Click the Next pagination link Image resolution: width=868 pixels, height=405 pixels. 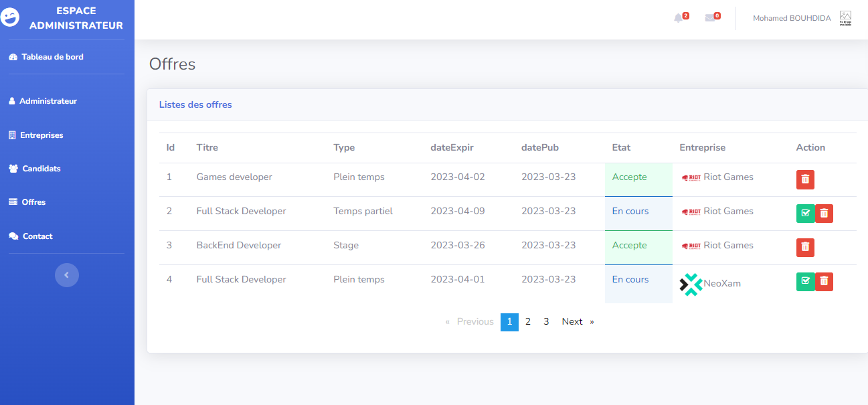pos(572,322)
